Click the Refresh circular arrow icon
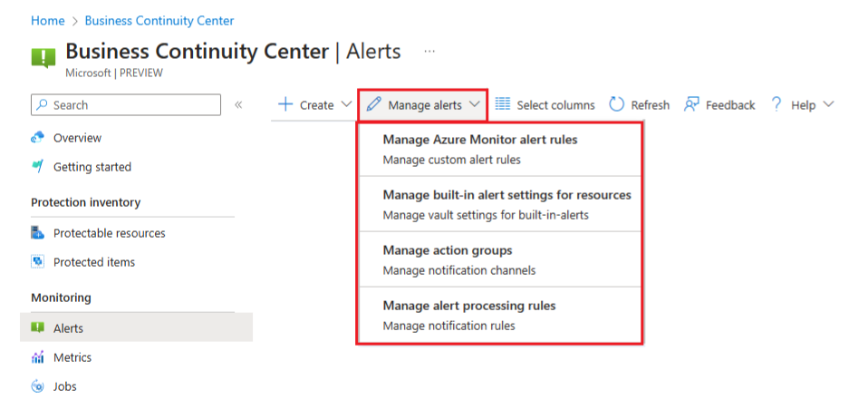Viewport: 868px width, 419px height. [x=617, y=104]
